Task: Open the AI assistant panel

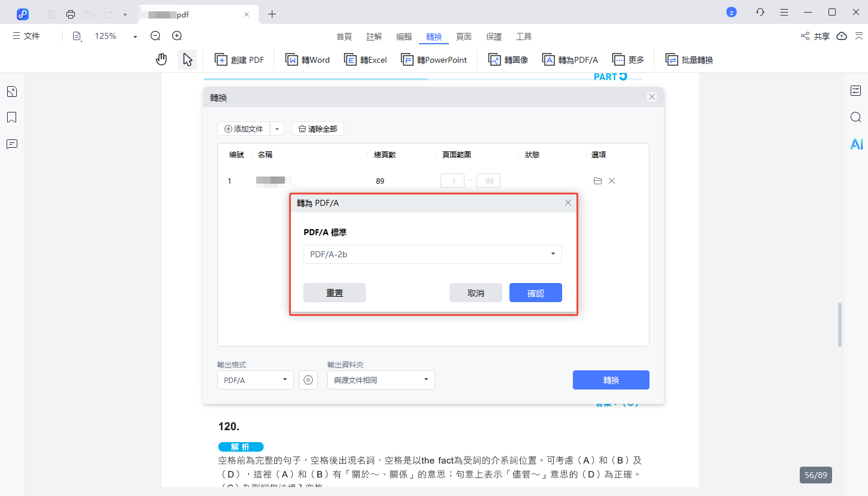Action: pos(856,144)
